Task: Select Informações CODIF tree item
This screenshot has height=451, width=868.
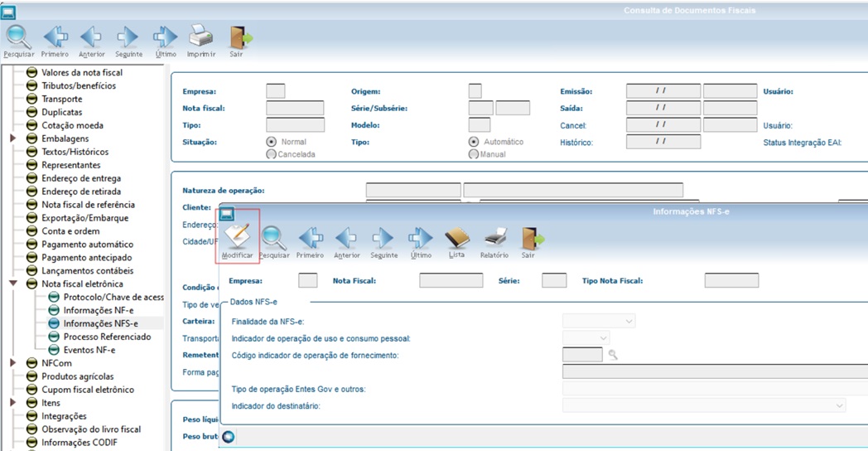Action: (x=80, y=443)
